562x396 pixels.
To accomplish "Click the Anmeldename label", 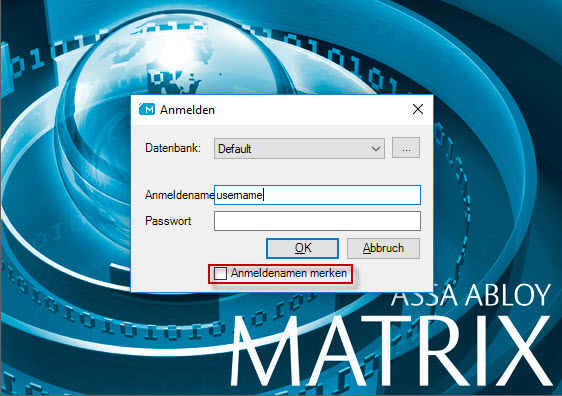I will click(x=179, y=195).
